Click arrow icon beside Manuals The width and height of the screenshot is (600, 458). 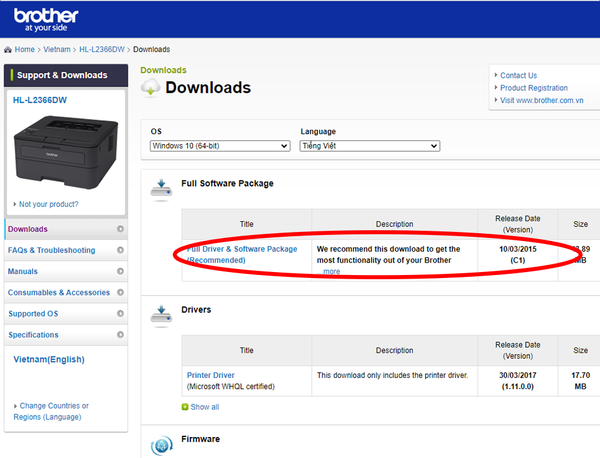[x=120, y=271]
